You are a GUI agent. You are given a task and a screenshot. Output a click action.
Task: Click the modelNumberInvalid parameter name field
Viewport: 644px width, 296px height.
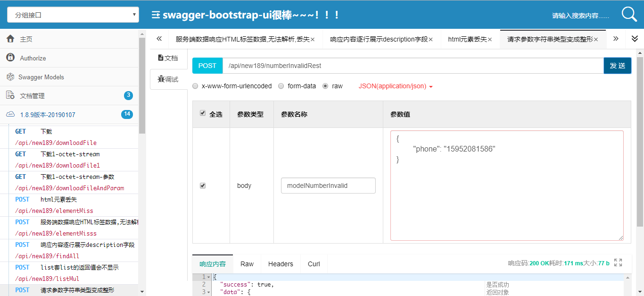328,186
